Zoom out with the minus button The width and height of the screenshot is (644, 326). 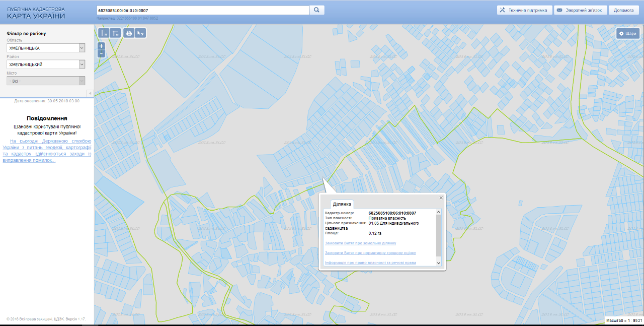[101, 53]
